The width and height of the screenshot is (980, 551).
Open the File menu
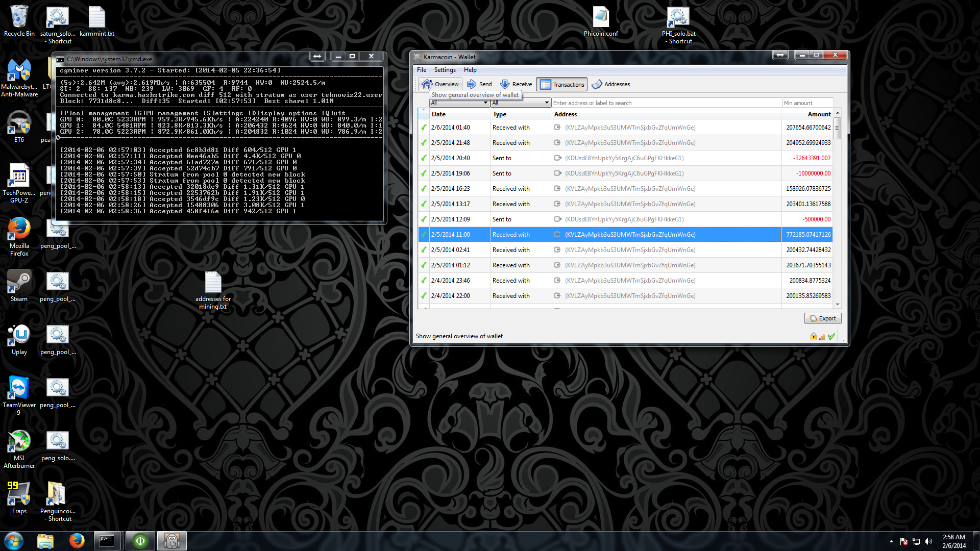pos(422,70)
